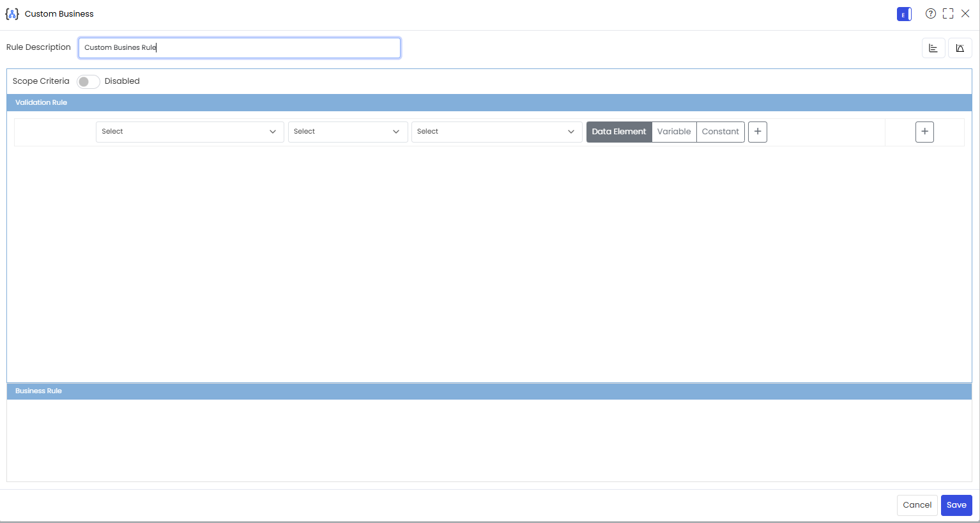Open the third Select dropdown in Validation Rule
The height and width of the screenshot is (523, 980).
(x=497, y=132)
